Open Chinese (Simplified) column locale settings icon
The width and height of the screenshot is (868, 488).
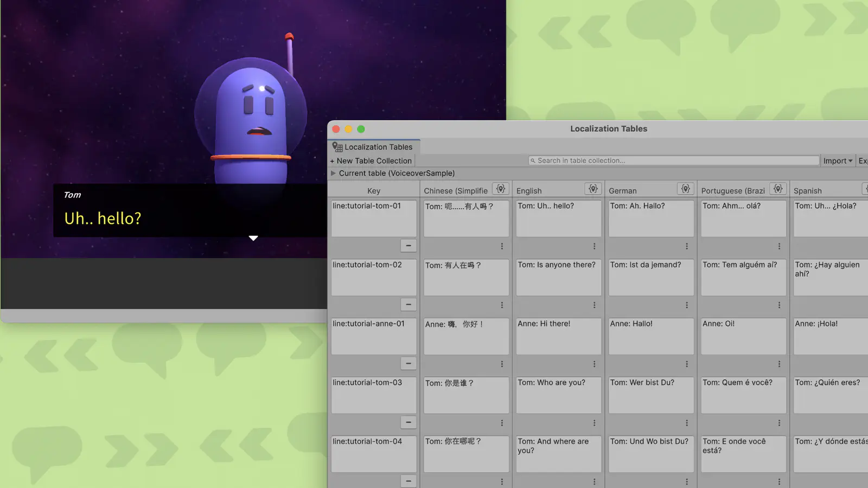500,189
